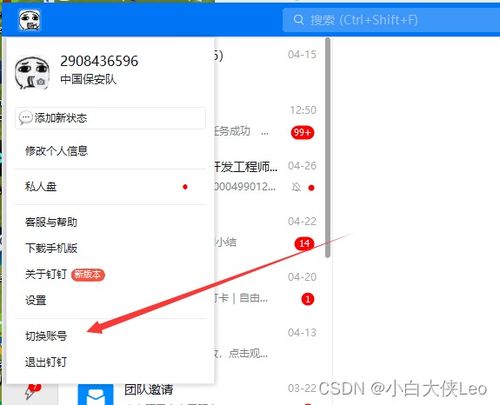500x405 pixels.
Task: Choose 切换账号 to switch account
Action: (x=46, y=336)
